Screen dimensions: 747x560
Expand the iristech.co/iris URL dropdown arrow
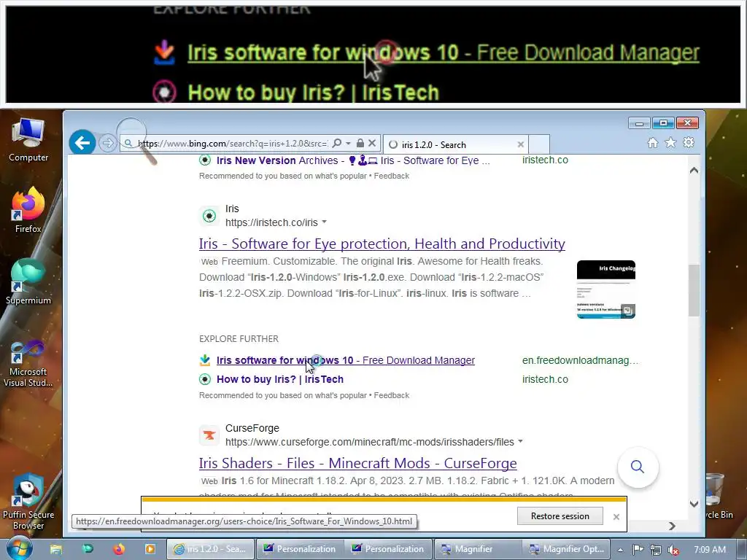[325, 222]
